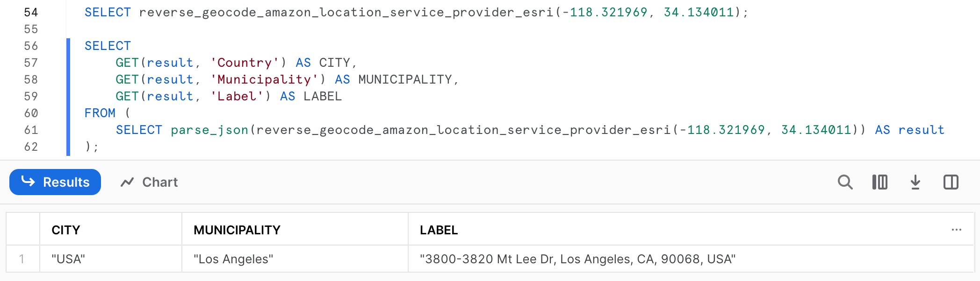Click the magnifying glass above the results table
The width and height of the screenshot is (980, 281).
click(x=845, y=182)
